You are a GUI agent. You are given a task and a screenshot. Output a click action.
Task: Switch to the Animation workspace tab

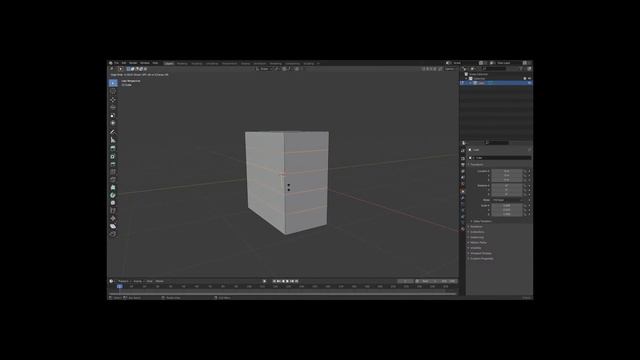point(260,64)
